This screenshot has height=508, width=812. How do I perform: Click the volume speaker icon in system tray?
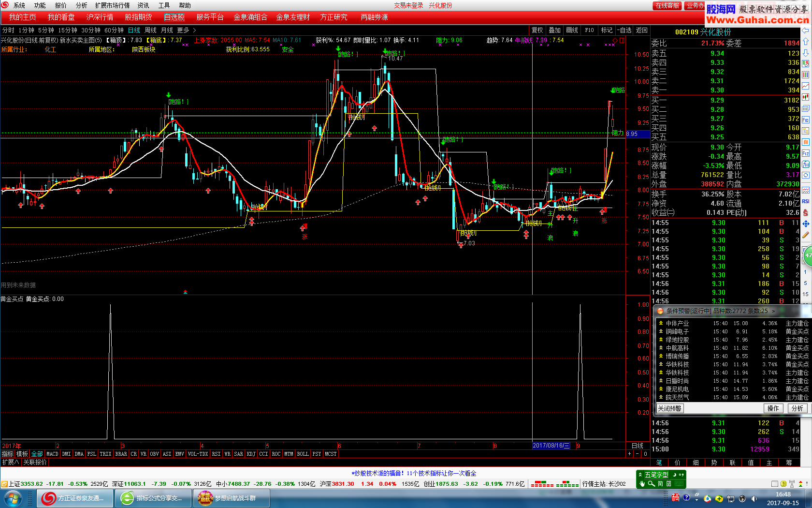pyautogui.click(x=753, y=498)
